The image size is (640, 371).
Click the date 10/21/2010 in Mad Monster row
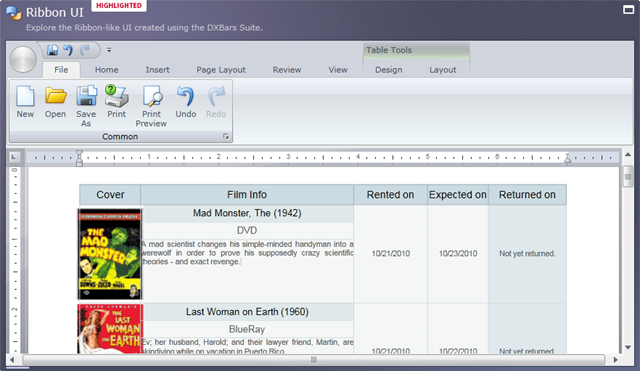391,253
